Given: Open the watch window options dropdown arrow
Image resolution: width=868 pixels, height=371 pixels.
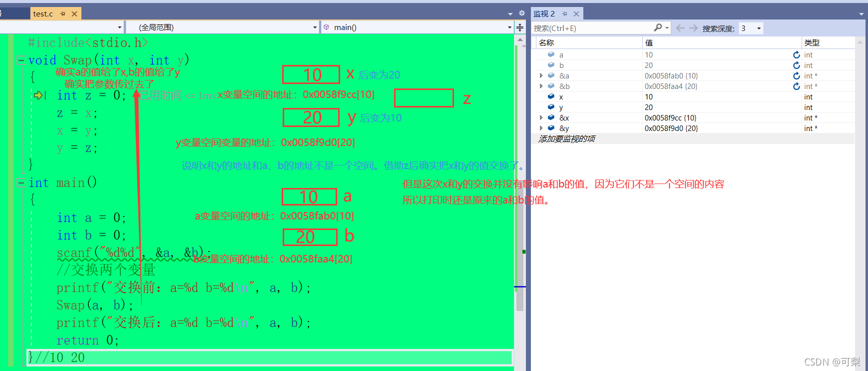Looking at the screenshot, I should click(x=862, y=14).
